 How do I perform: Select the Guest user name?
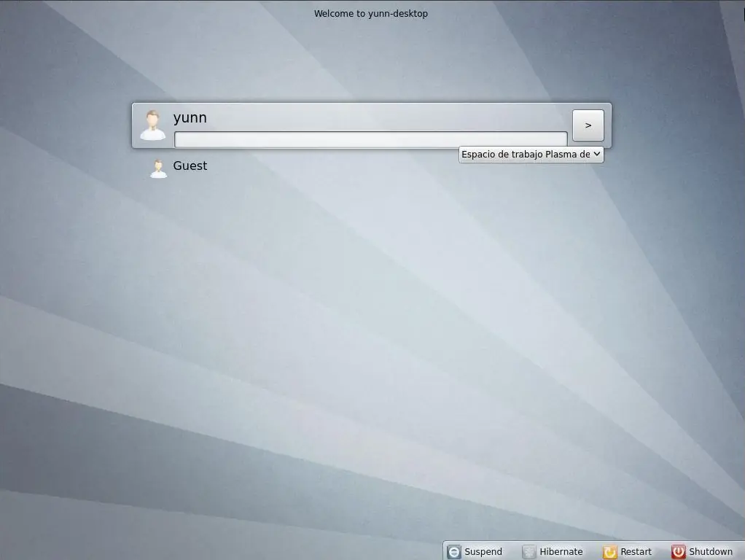coord(190,166)
